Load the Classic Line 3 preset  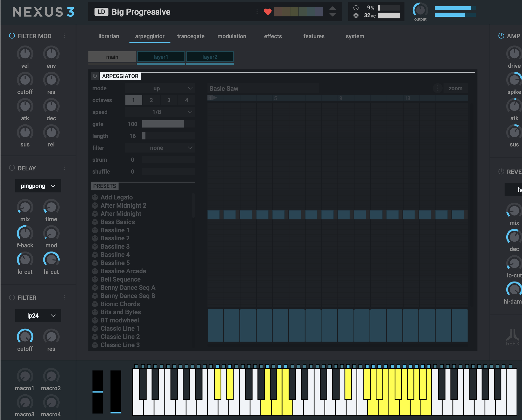tap(120, 345)
